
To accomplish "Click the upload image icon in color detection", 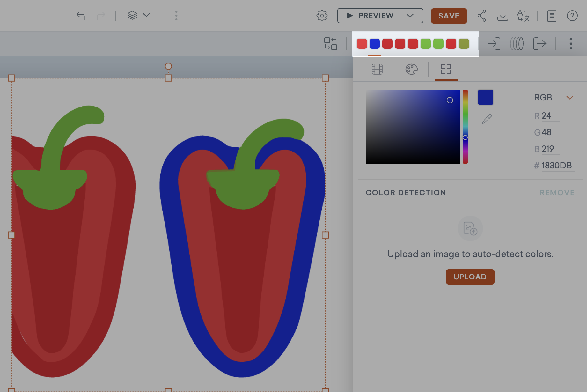I will click(x=470, y=228).
